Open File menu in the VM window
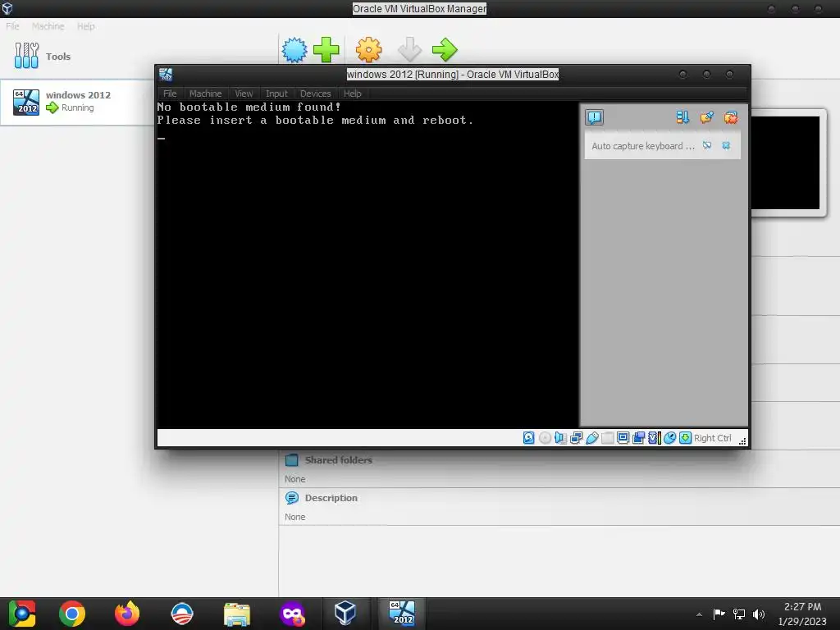The image size is (840, 630). click(x=170, y=94)
